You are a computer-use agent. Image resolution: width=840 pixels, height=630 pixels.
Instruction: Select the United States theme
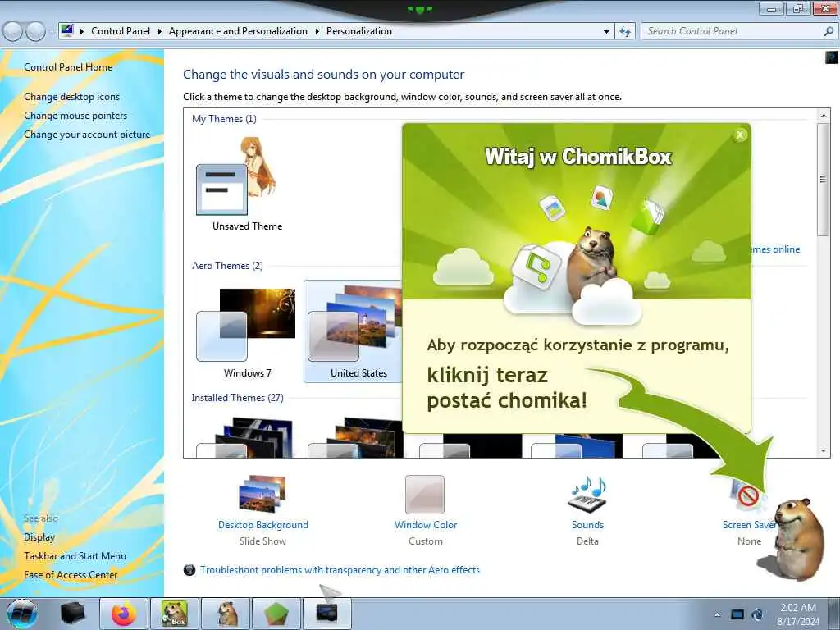click(354, 332)
